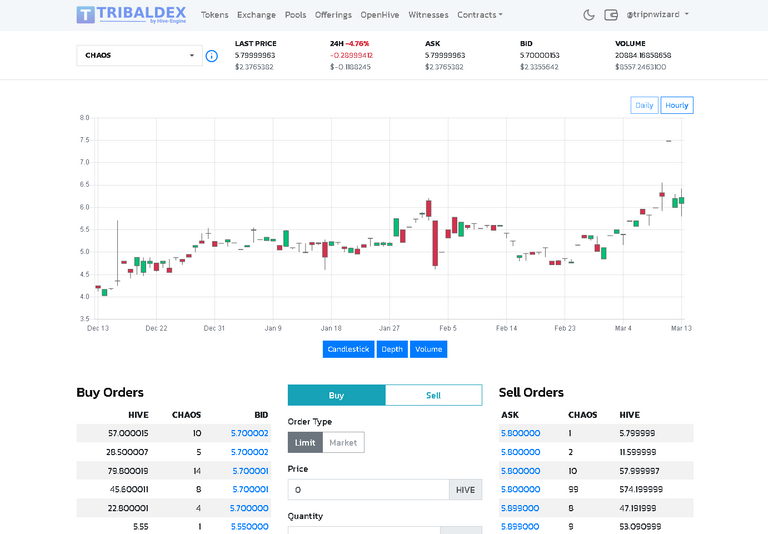
Task: Choose Market order type
Action: click(x=343, y=442)
